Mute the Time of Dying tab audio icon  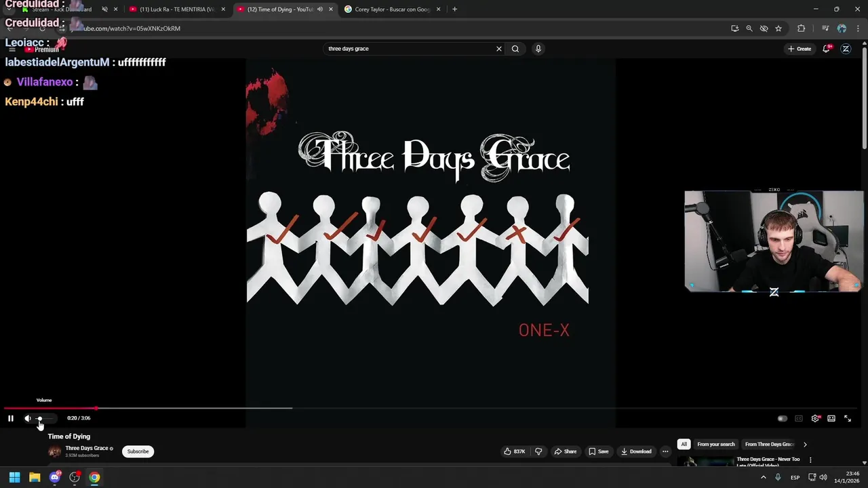(x=319, y=9)
